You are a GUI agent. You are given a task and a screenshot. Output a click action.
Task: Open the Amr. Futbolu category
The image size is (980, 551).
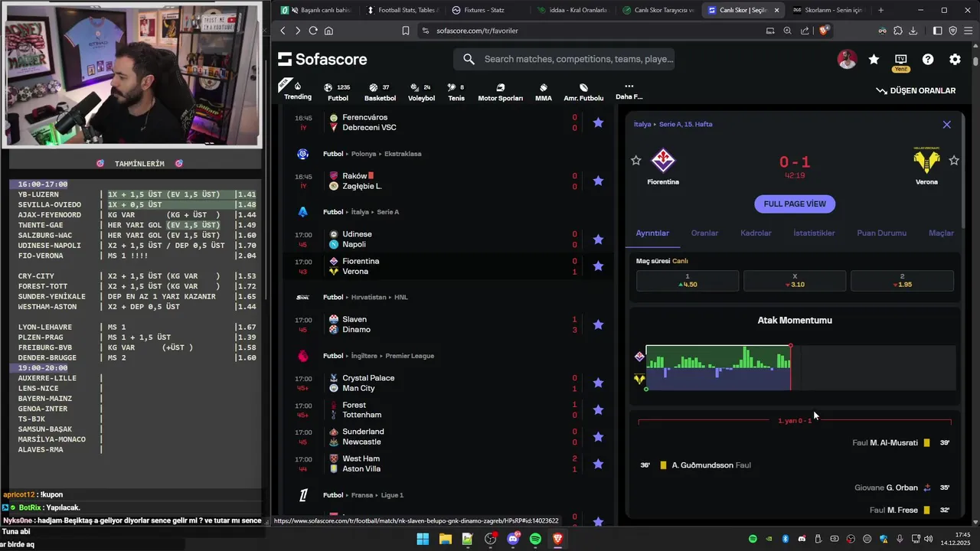tap(583, 93)
